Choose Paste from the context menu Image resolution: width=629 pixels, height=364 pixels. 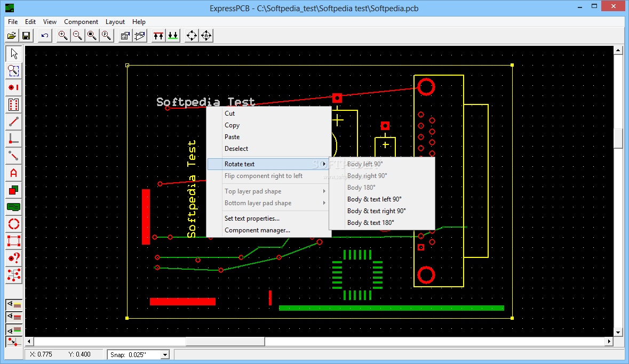coord(269,137)
